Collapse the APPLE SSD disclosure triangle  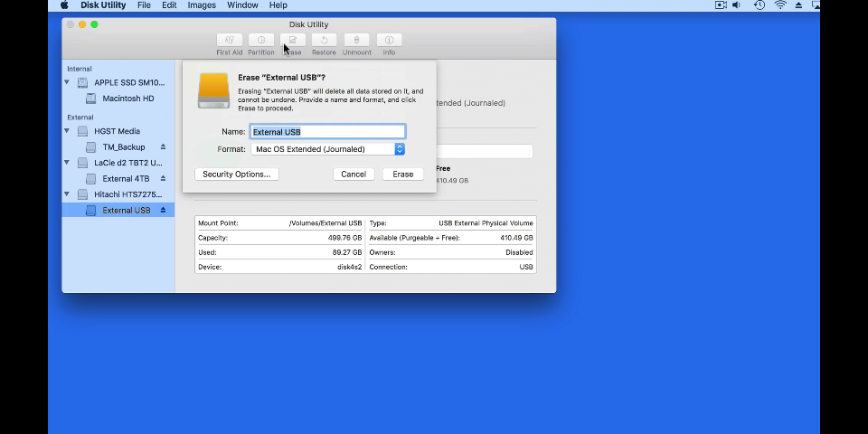tap(67, 82)
